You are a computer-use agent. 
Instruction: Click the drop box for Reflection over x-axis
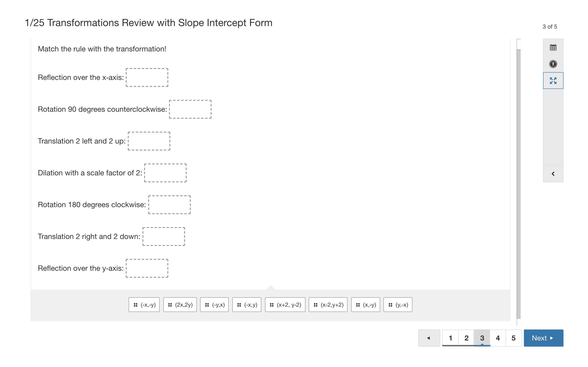click(x=147, y=77)
